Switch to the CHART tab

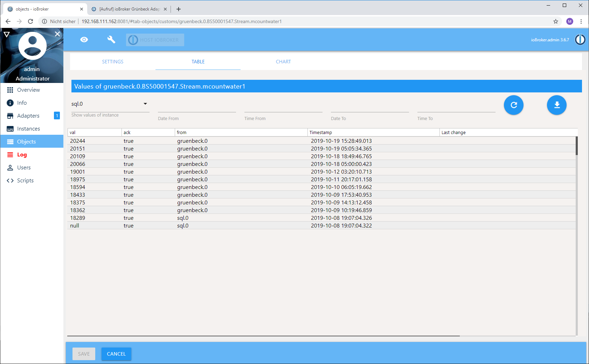pyautogui.click(x=283, y=62)
